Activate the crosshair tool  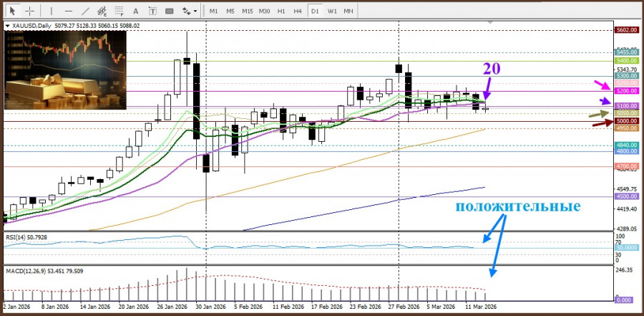[29, 11]
